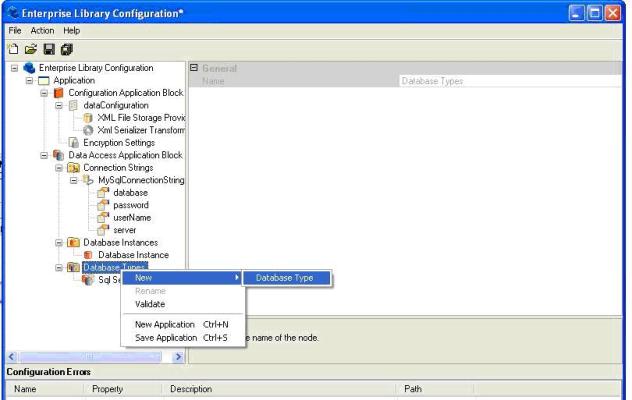Click the icon beside the database parameter

click(x=103, y=193)
